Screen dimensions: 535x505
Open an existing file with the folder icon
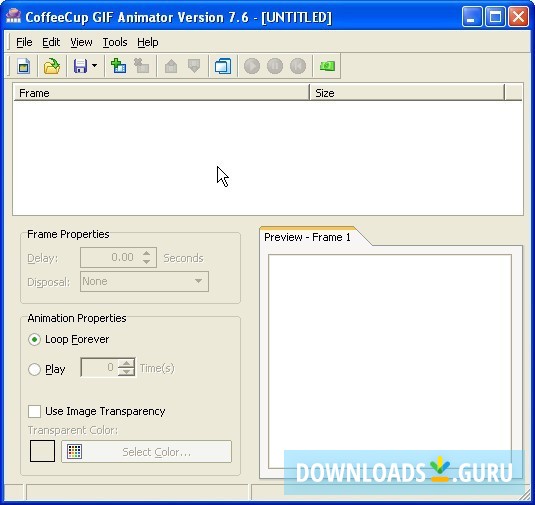point(52,66)
